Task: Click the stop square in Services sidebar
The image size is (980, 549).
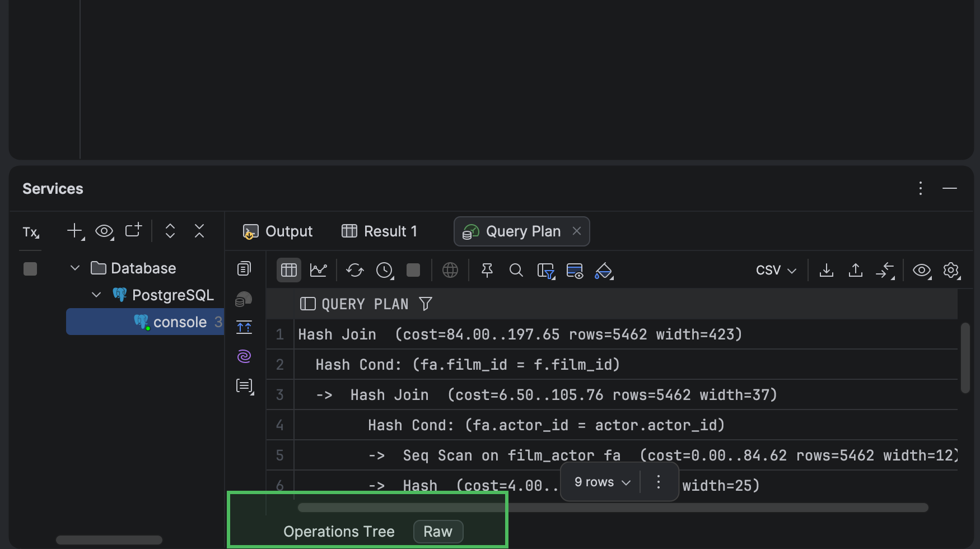Action: coord(30,269)
